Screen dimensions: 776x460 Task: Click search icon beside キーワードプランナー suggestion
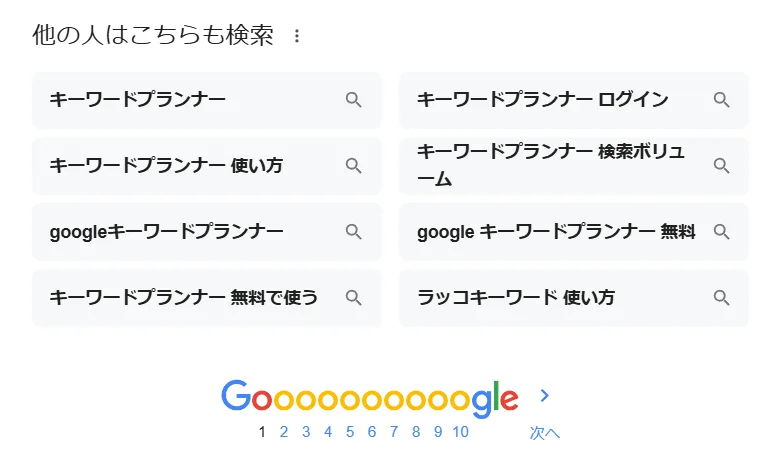353,100
